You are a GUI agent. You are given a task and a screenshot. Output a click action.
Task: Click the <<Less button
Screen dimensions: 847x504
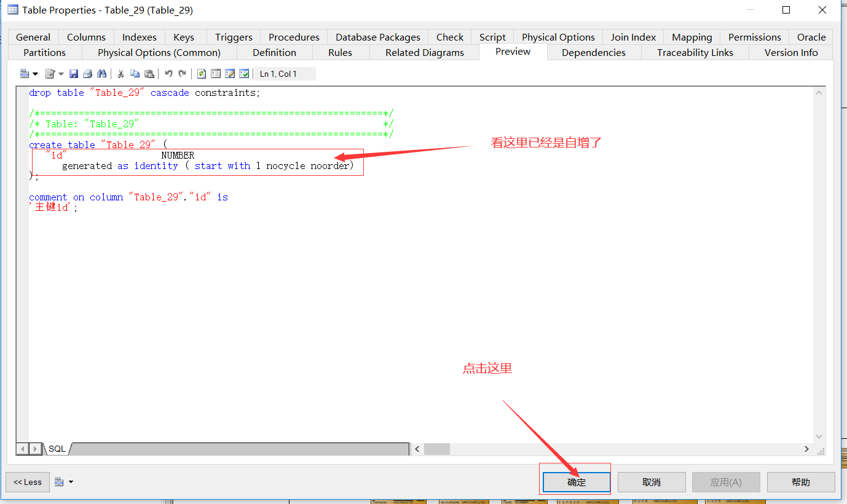coord(27,482)
